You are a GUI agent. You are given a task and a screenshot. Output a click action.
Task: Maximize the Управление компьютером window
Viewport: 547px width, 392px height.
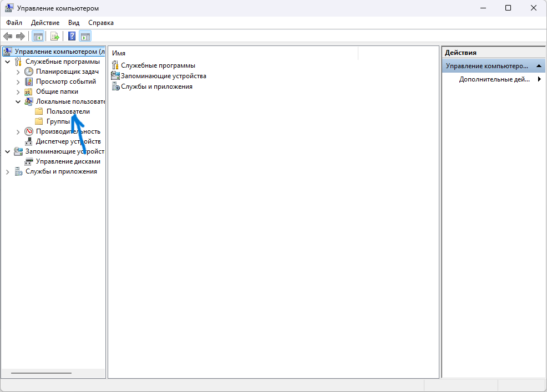(x=508, y=8)
